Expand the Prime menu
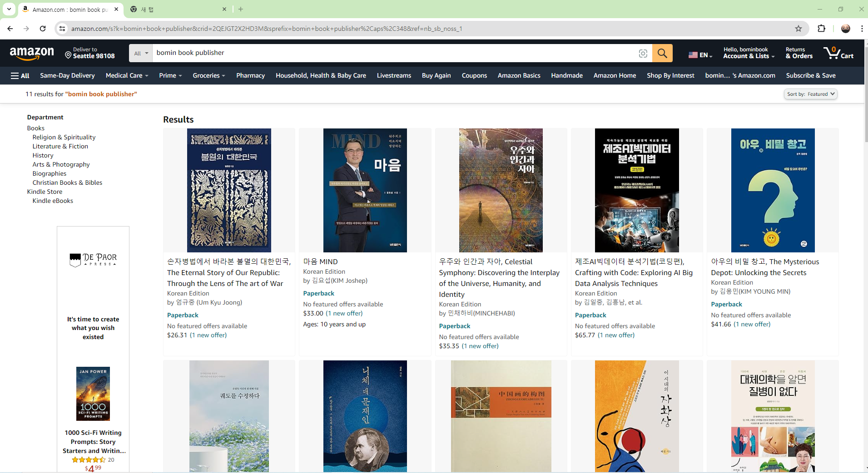Viewport: 868px width, 473px height. pos(170,76)
